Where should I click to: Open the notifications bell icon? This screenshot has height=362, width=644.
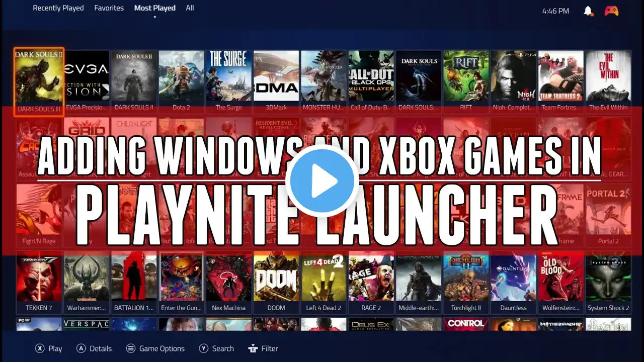(588, 11)
